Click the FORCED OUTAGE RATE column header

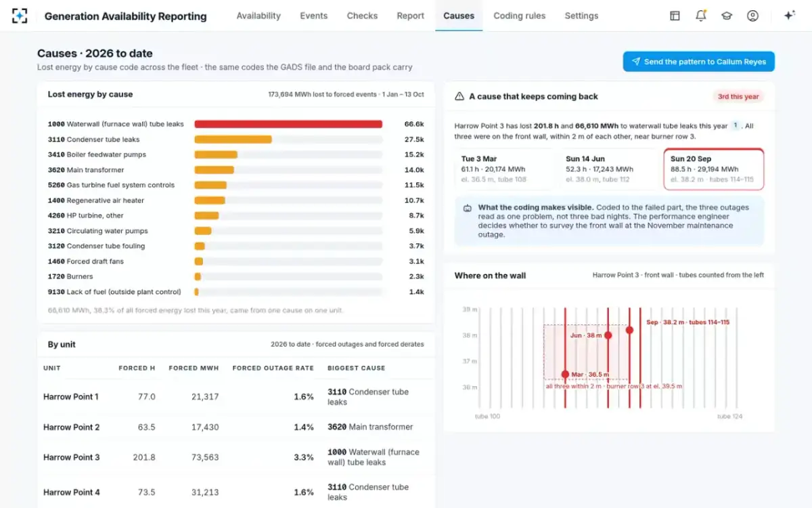tap(273, 368)
